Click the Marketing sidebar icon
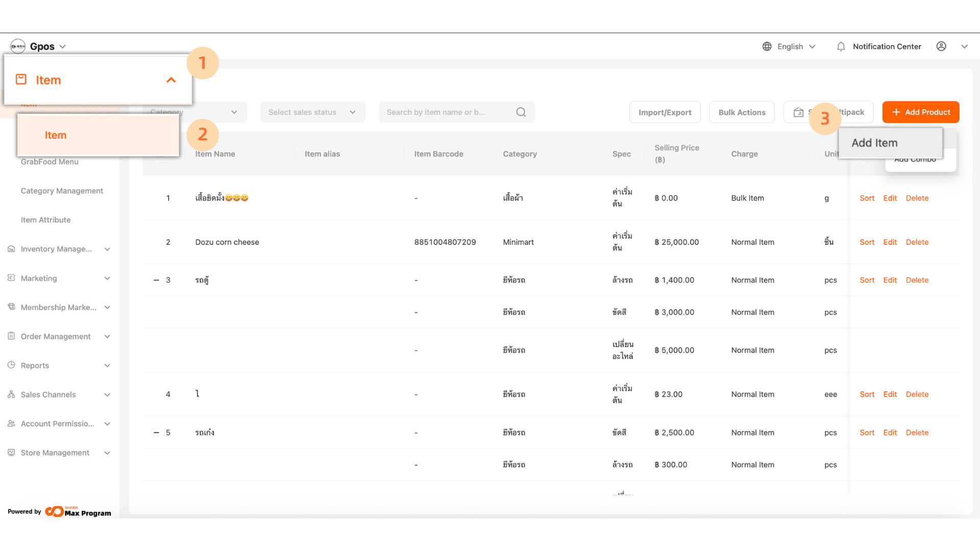This screenshot has width=980, height=551. point(11,278)
